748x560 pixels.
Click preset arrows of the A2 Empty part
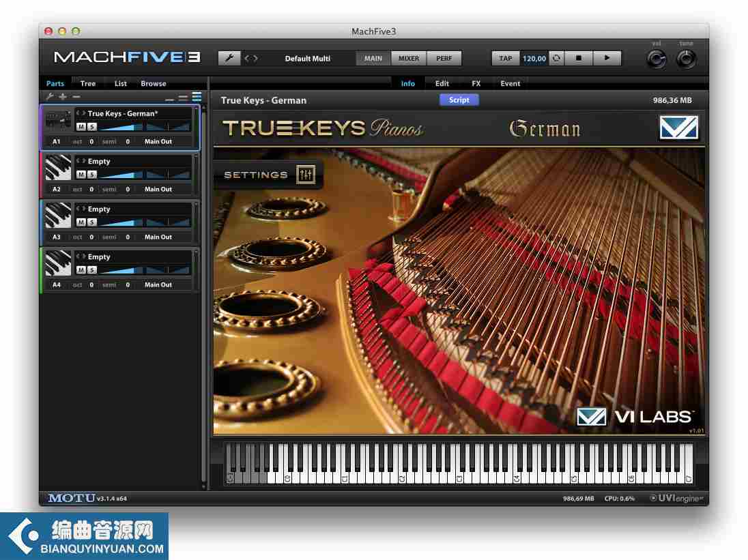pyautogui.click(x=81, y=161)
